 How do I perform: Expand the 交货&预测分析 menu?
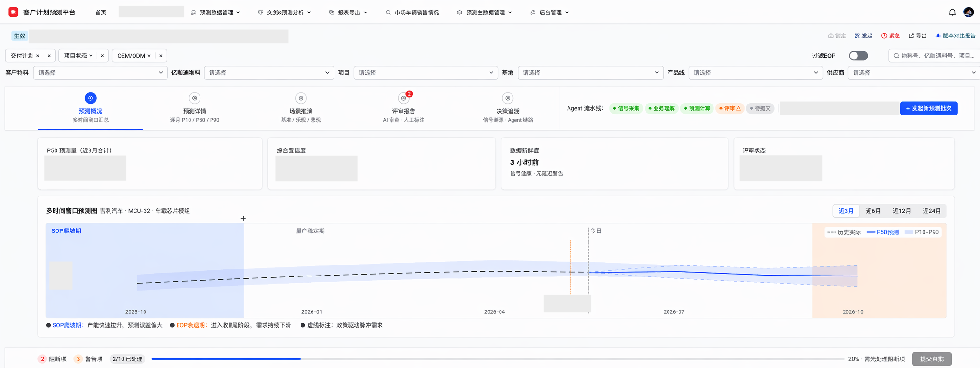285,12
